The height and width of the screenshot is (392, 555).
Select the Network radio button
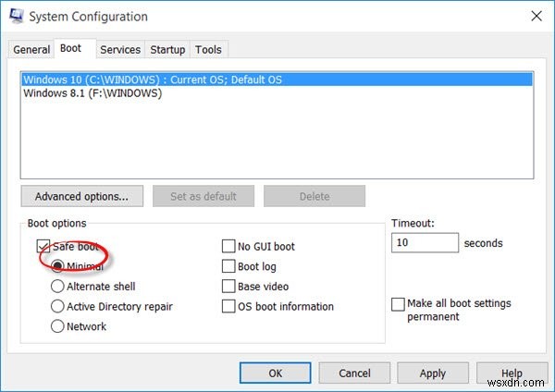click(58, 326)
